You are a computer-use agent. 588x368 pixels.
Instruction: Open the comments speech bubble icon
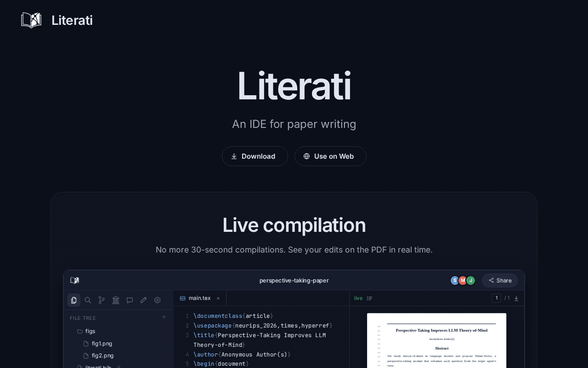click(x=130, y=300)
